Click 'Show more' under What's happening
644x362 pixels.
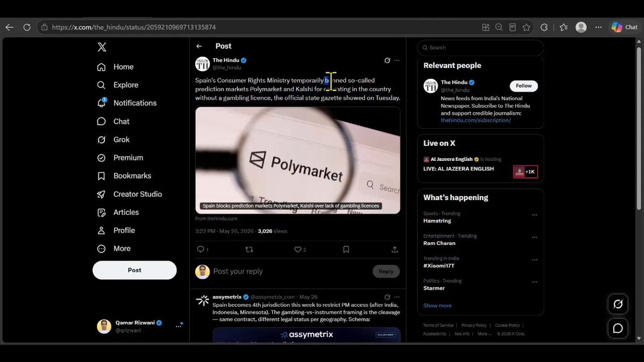click(437, 306)
